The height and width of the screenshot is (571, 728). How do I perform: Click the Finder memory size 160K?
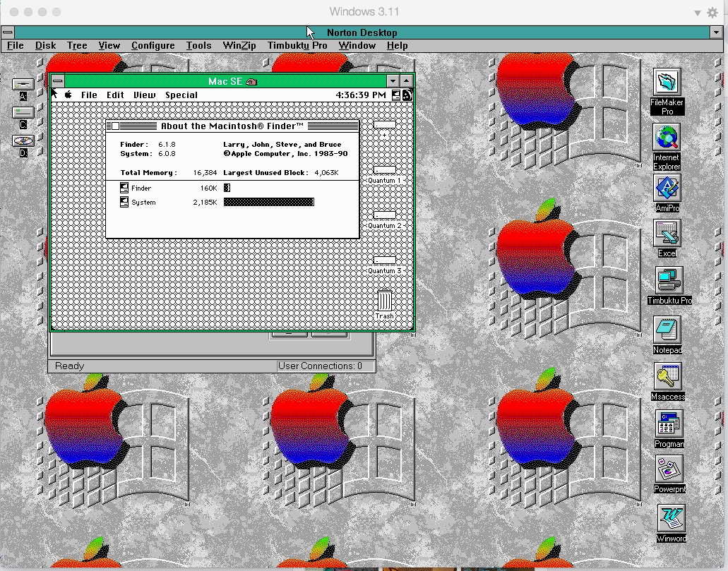coord(209,188)
